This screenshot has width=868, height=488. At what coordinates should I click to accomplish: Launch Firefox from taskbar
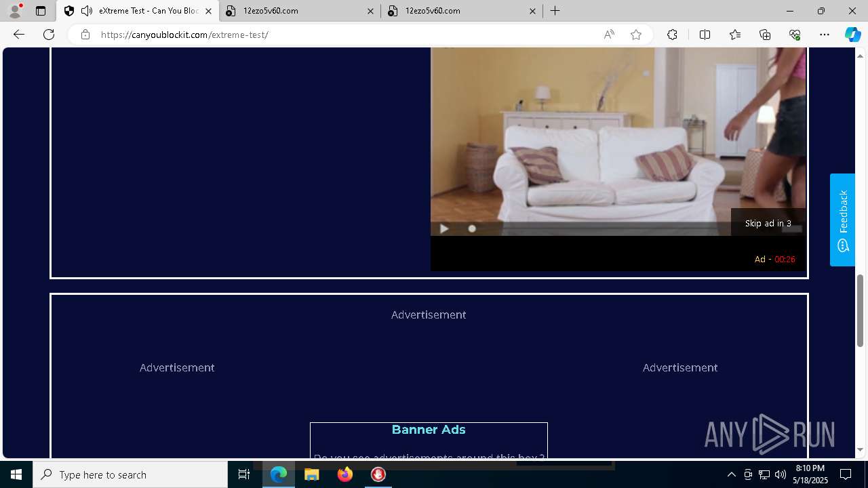[x=345, y=474]
